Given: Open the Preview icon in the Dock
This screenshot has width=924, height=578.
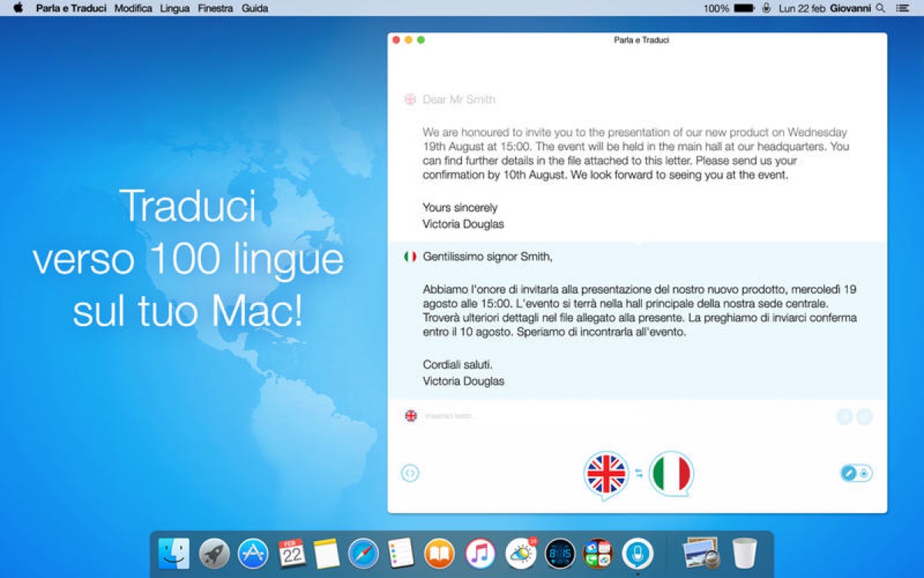Looking at the screenshot, I should [x=701, y=553].
